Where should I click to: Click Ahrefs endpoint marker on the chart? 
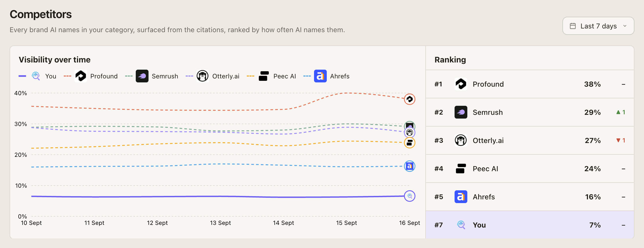pyautogui.click(x=410, y=166)
